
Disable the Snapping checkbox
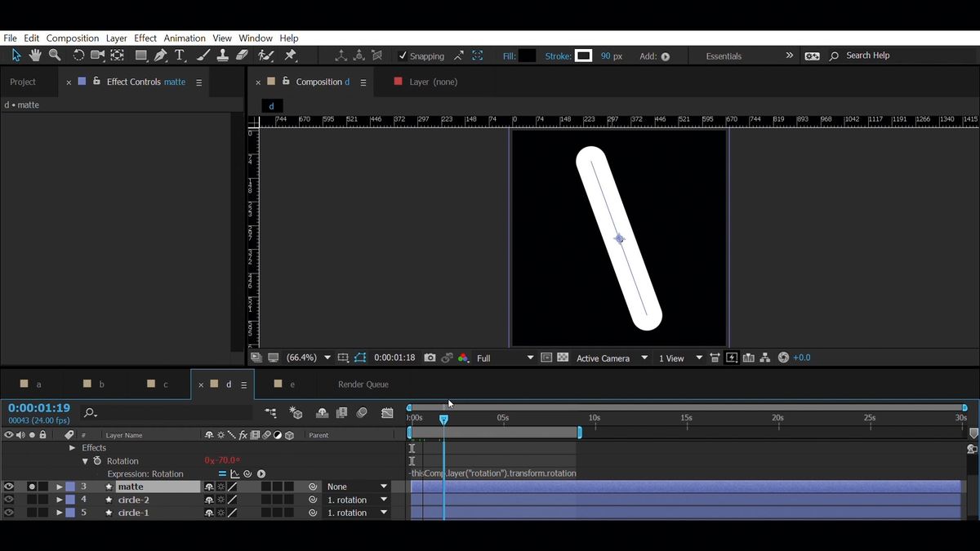[x=402, y=56]
